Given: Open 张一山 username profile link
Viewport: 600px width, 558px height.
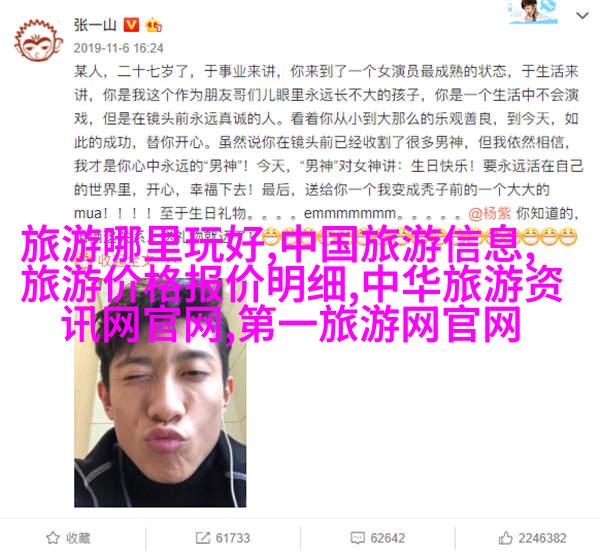Looking at the screenshot, I should [95, 25].
